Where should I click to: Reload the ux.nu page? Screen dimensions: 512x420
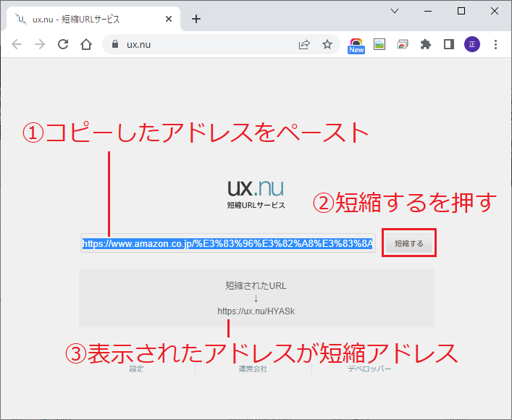(x=63, y=44)
